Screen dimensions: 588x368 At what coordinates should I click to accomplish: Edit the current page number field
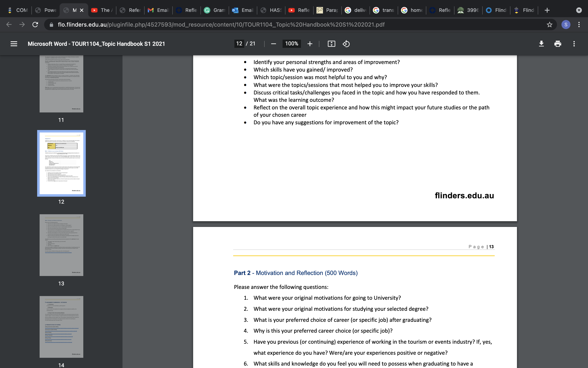point(239,44)
